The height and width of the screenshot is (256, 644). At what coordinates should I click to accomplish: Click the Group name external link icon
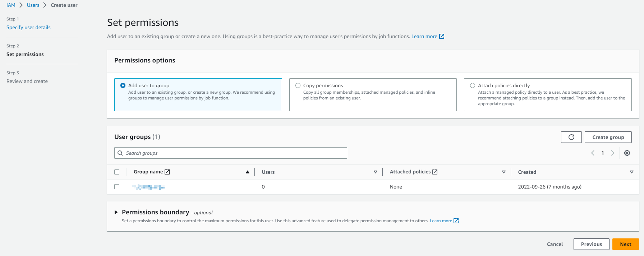tap(167, 172)
